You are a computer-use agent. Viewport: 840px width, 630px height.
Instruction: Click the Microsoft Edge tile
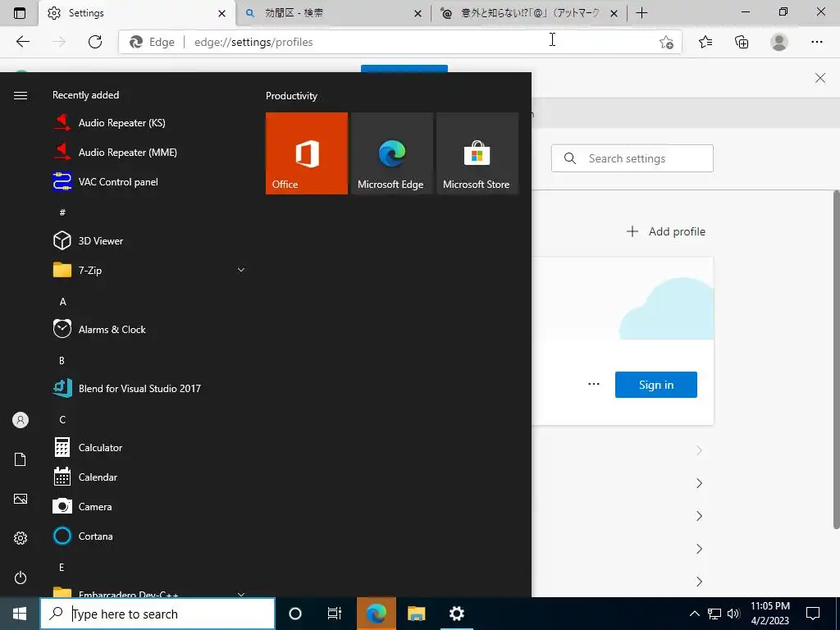[392, 153]
